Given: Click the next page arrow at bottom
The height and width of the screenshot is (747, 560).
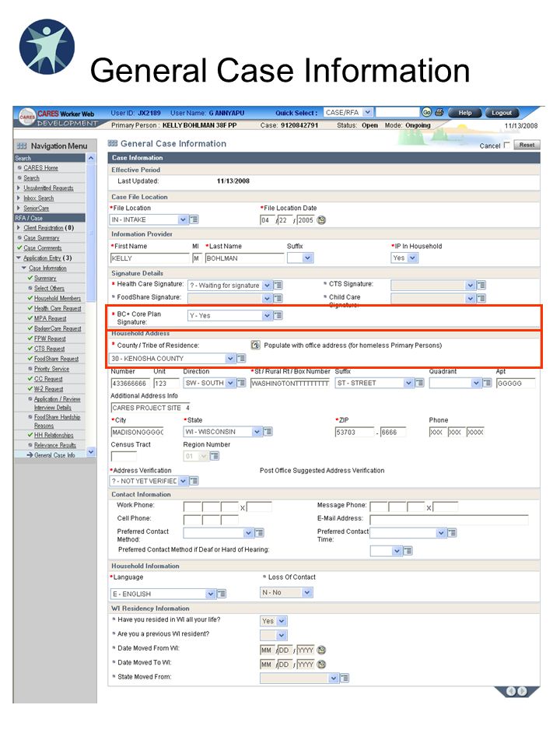Looking at the screenshot, I should [x=523, y=691].
